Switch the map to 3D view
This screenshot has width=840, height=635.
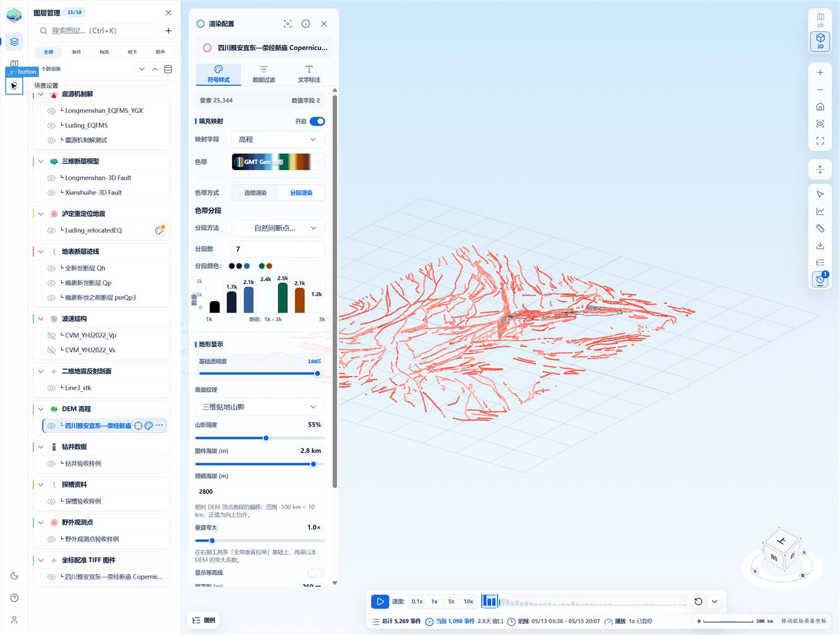[820, 41]
